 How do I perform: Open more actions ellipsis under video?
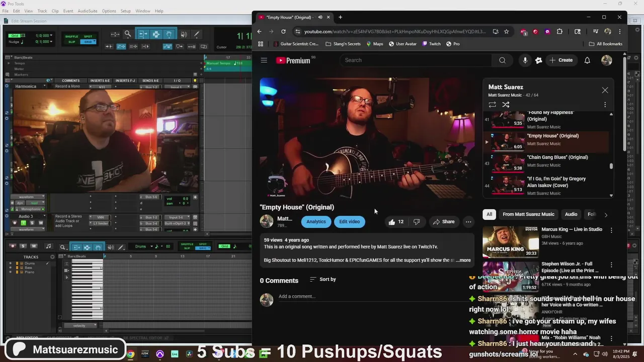(468, 222)
